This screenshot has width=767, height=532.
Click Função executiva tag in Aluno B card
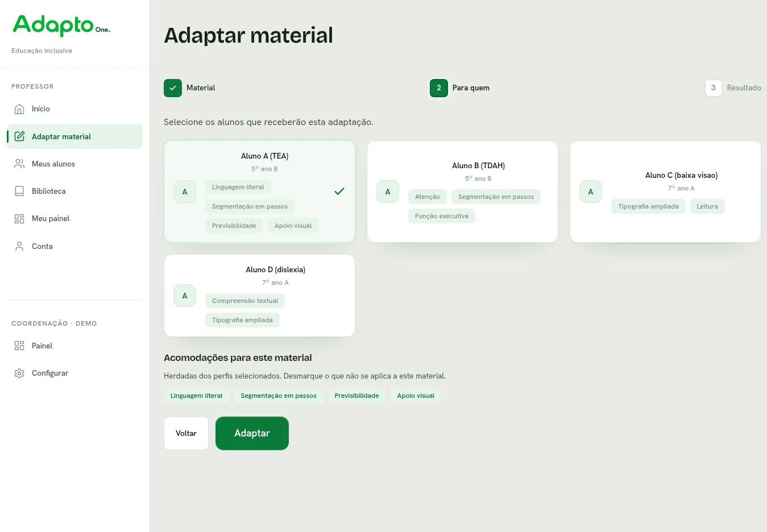[442, 216]
